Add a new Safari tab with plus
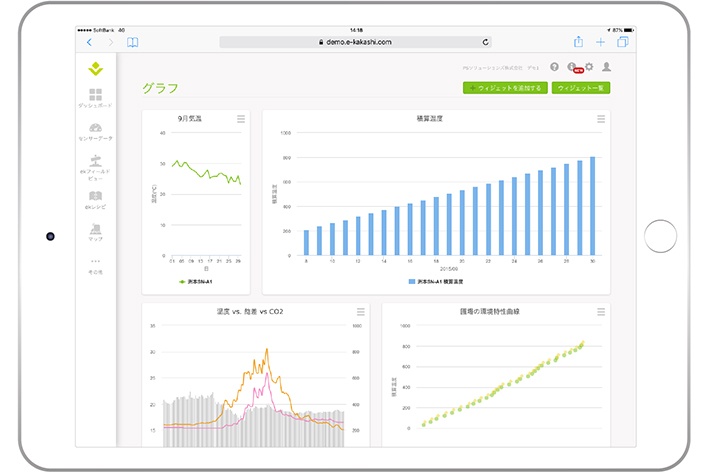The image size is (710, 473). click(x=600, y=42)
